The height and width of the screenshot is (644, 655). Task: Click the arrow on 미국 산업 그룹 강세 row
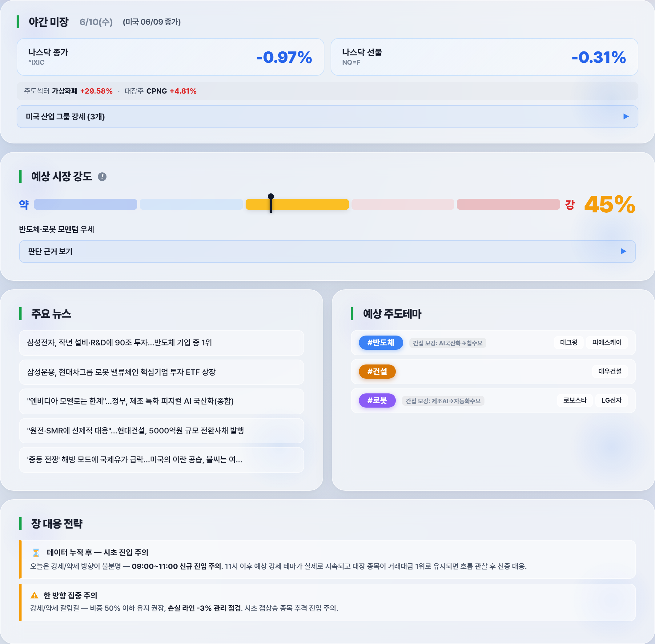626,117
